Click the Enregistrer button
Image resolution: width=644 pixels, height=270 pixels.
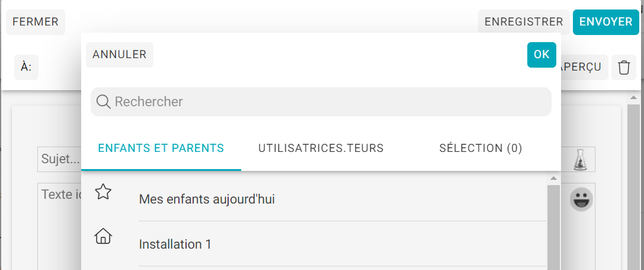[524, 22]
